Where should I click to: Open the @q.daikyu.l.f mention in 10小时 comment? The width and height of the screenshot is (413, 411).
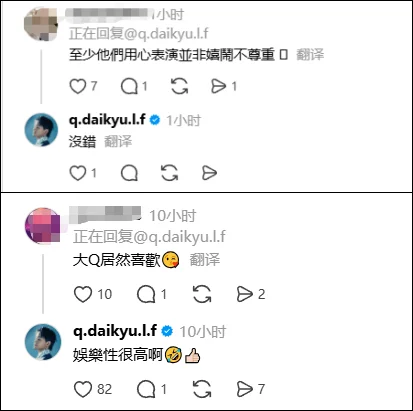click(x=180, y=237)
